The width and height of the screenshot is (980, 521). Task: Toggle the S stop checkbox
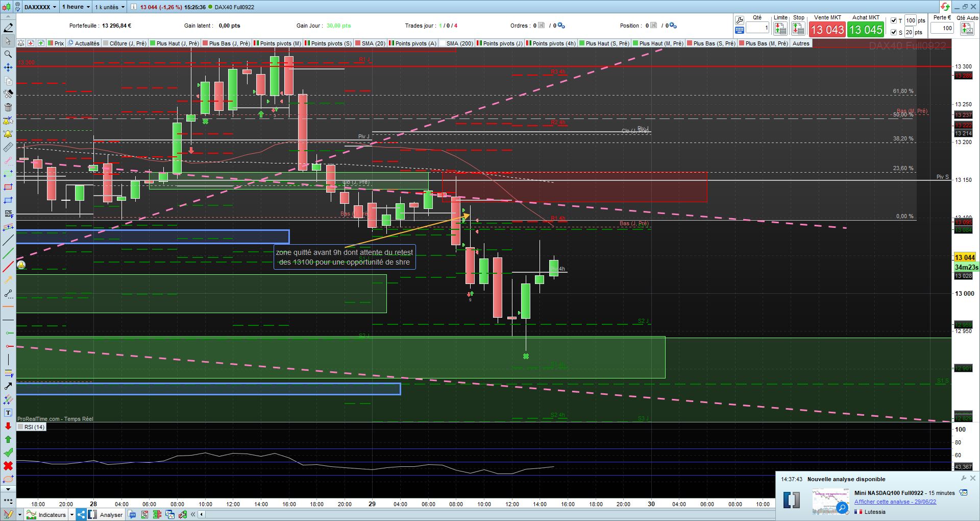[894, 32]
